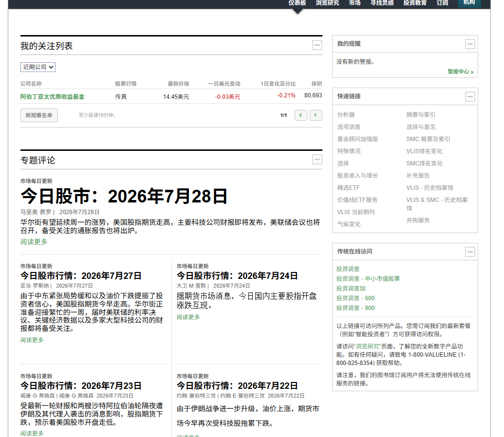This screenshot has height=437, width=504.
Task: Open 精选ETF quick link
Action: pyautogui.click(x=349, y=188)
